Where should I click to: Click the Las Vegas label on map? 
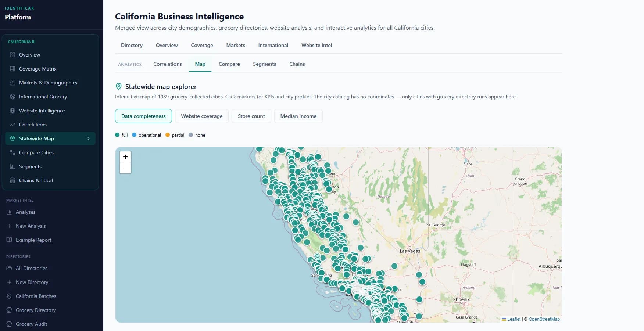(x=410, y=251)
